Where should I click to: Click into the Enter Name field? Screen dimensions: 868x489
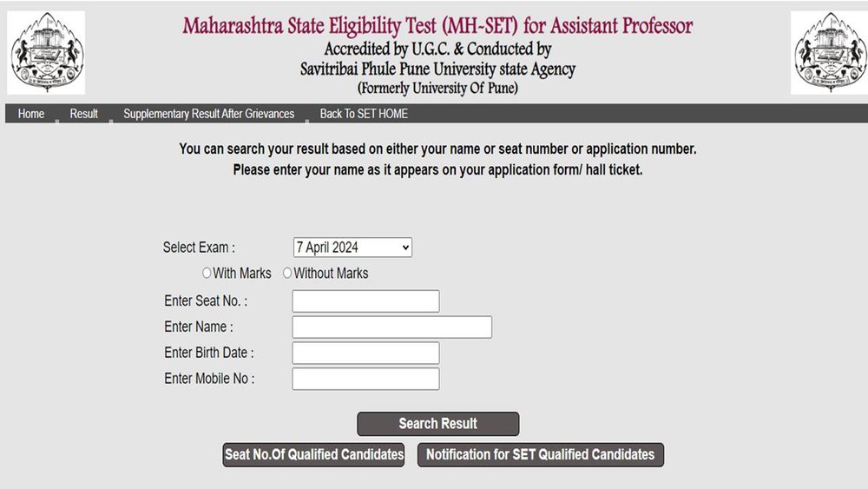tap(391, 327)
